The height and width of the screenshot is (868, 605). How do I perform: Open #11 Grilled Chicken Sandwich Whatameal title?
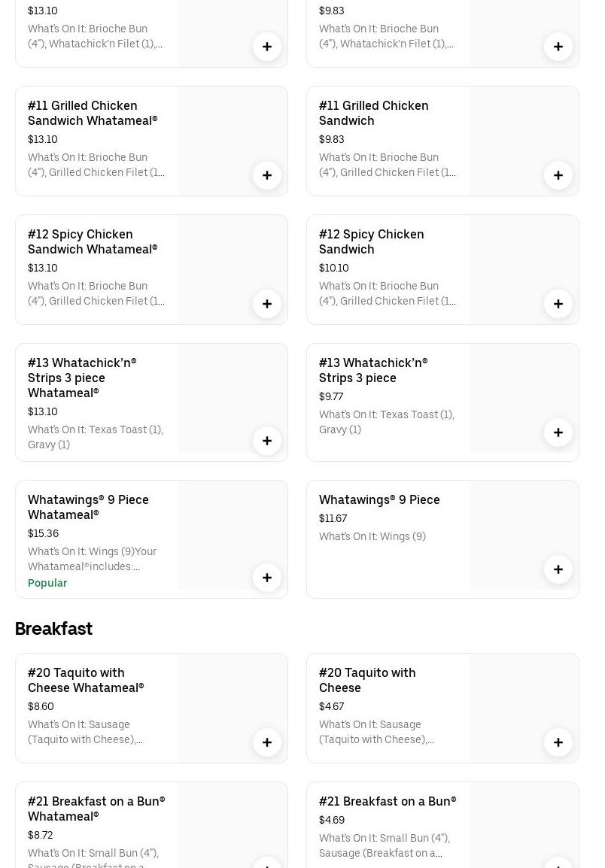coord(93,113)
